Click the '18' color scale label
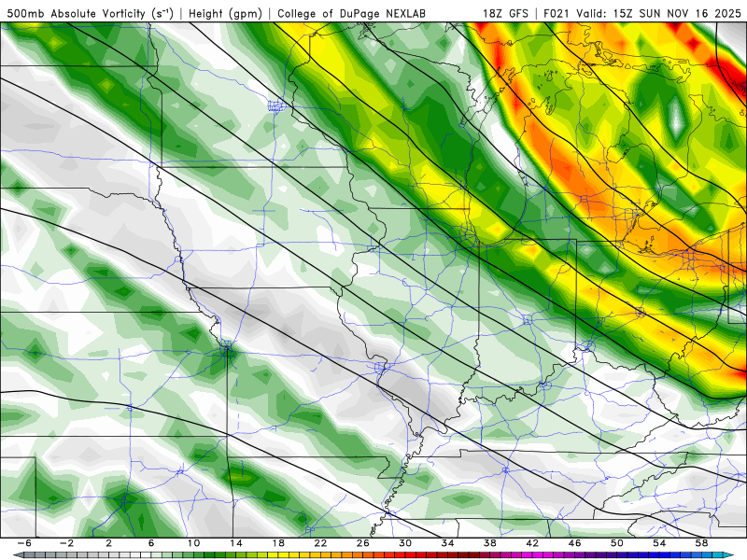The width and height of the screenshot is (747, 560). coord(278,543)
